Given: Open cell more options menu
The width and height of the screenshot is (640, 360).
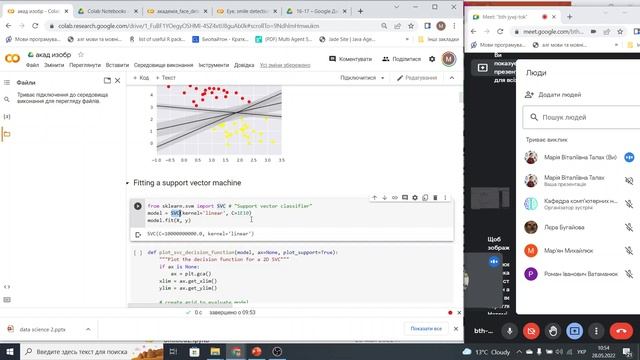Looking at the screenshot, I should pyautogui.click(x=445, y=198).
